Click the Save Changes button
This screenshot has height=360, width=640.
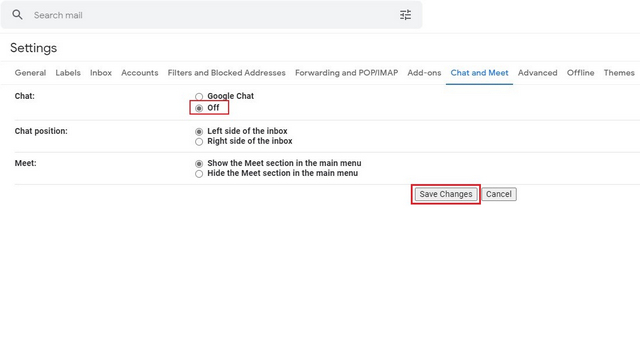tap(446, 194)
